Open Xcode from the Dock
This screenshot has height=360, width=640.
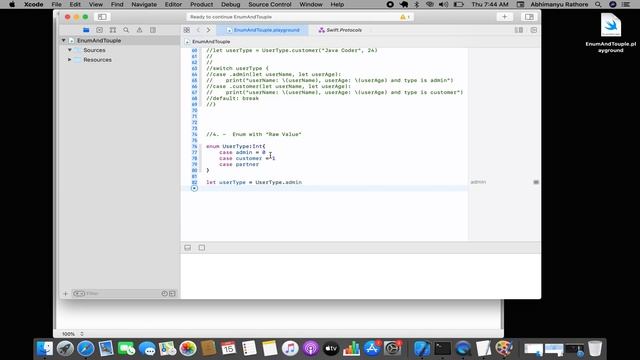tap(422, 349)
